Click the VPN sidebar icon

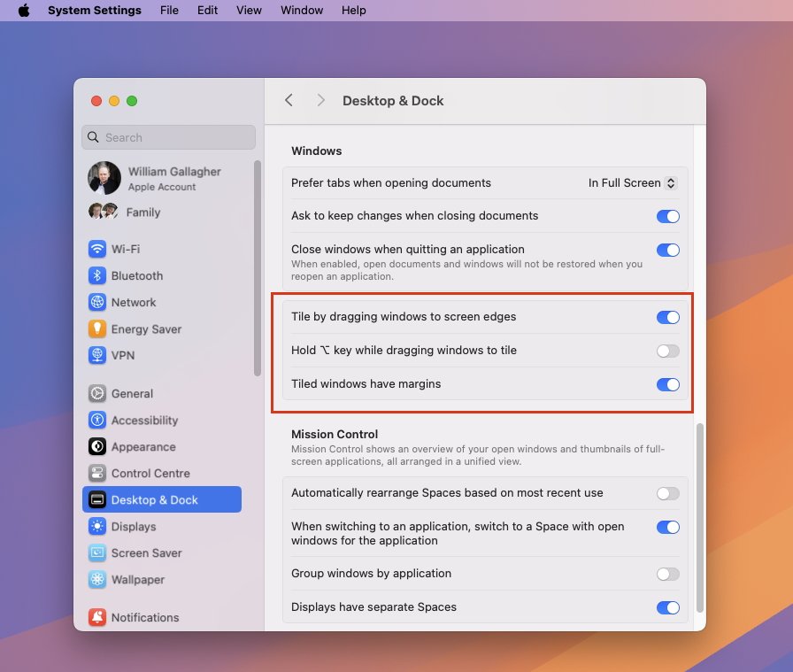(x=97, y=355)
